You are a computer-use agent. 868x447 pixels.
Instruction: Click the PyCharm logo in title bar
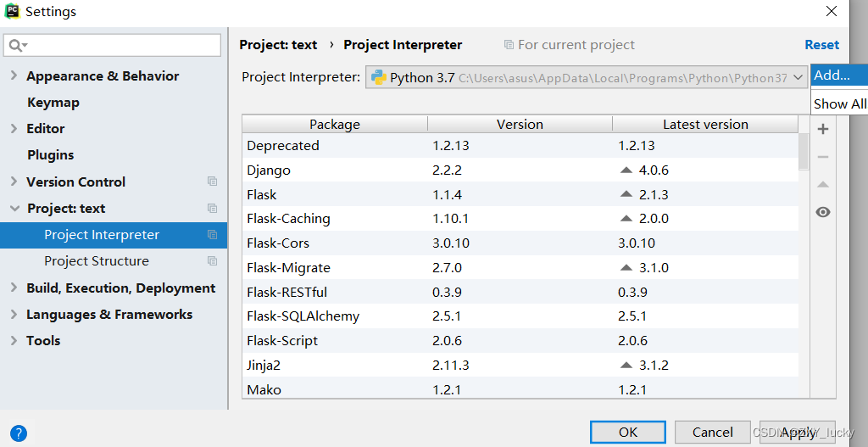[12, 10]
